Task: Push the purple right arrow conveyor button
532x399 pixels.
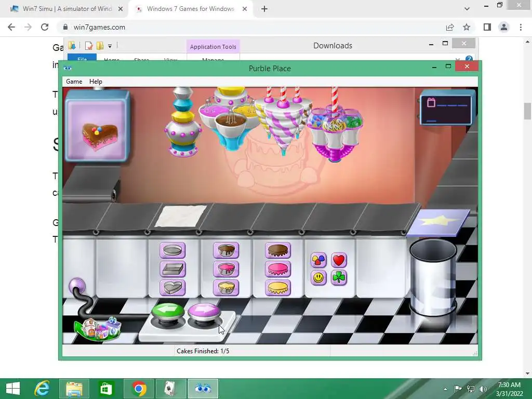Action: [x=204, y=314]
